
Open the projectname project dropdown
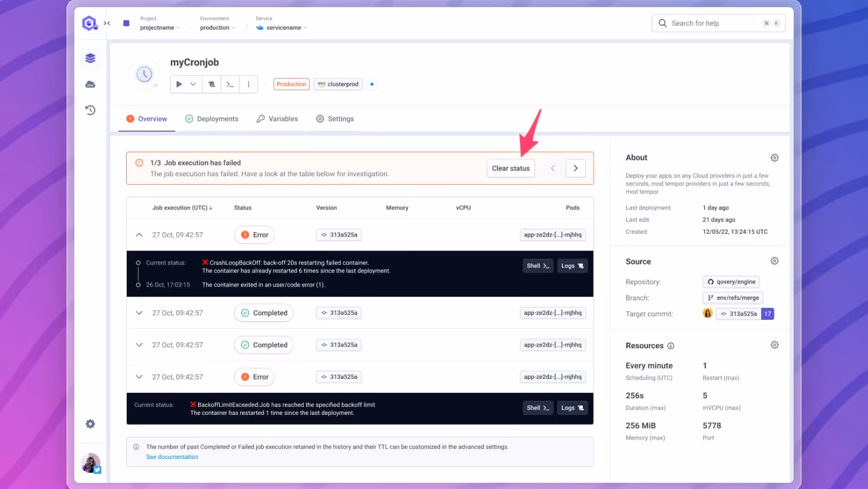[x=160, y=27]
